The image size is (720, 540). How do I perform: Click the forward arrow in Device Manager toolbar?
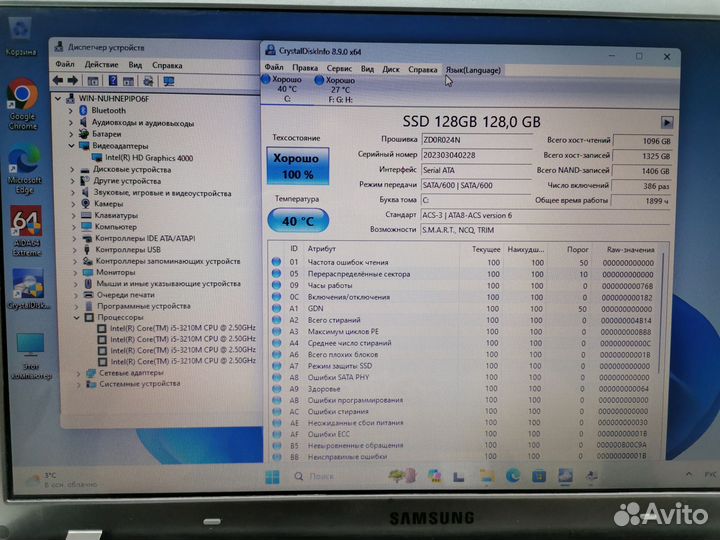(x=73, y=81)
